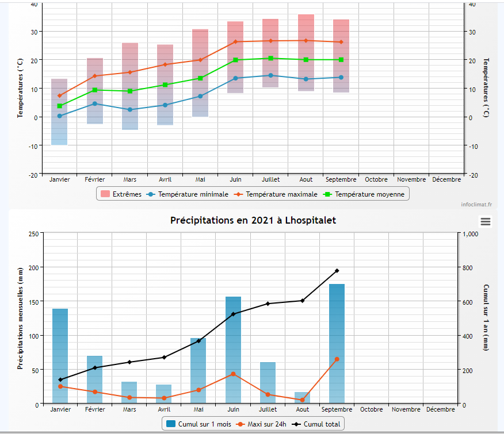Hide the Cumul sur 1 mois series
Image resolution: width=504 pixels, height=434 pixels.
[197, 425]
